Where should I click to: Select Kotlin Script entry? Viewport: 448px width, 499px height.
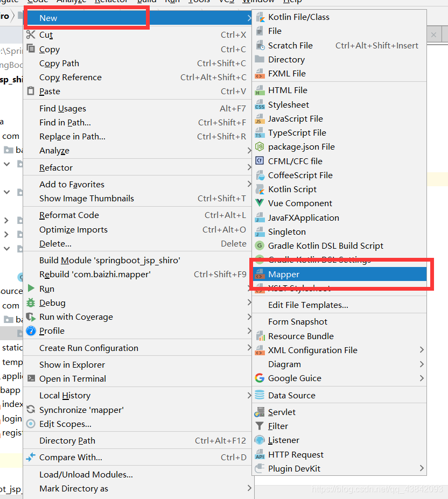tap(340, 189)
